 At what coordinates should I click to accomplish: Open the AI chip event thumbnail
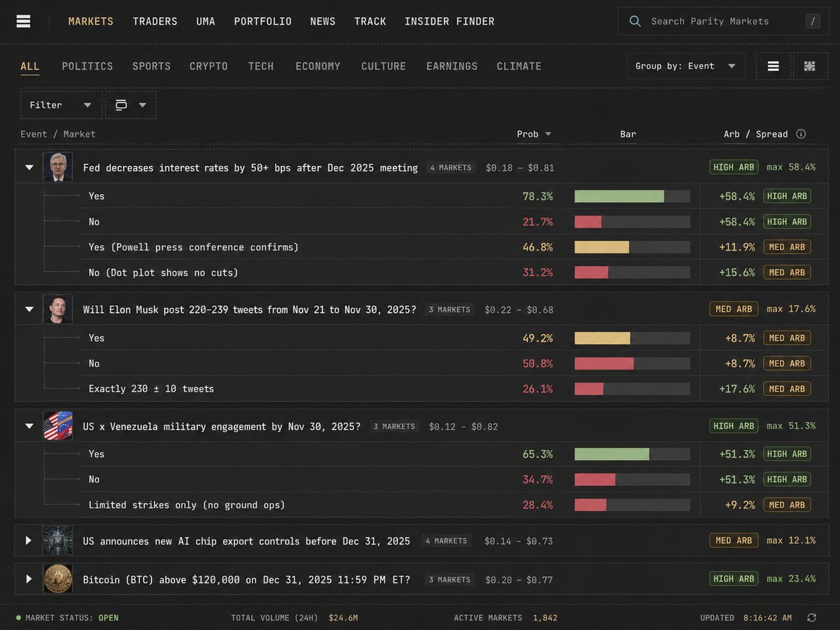(x=57, y=540)
